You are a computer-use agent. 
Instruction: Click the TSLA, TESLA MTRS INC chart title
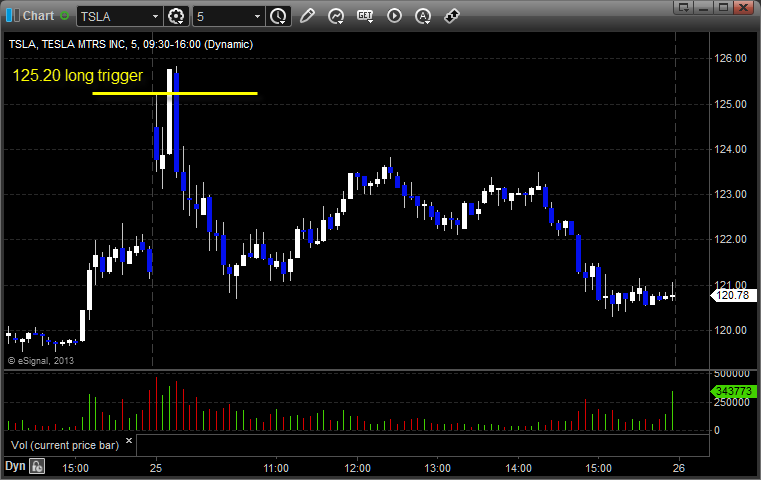131,44
